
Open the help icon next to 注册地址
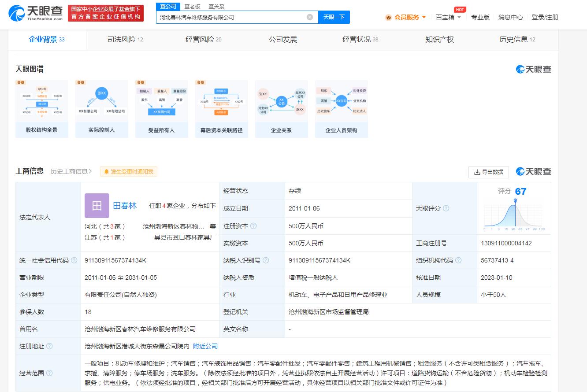click(x=49, y=346)
